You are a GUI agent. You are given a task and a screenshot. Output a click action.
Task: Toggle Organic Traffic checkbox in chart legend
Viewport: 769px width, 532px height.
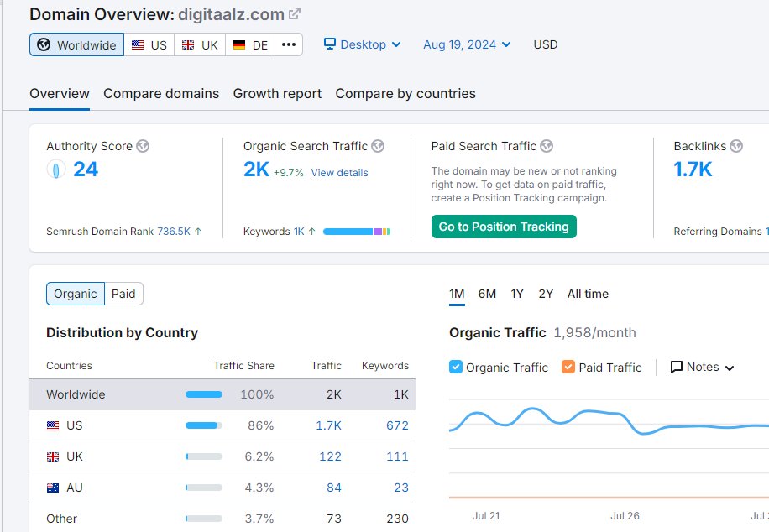[456, 368]
